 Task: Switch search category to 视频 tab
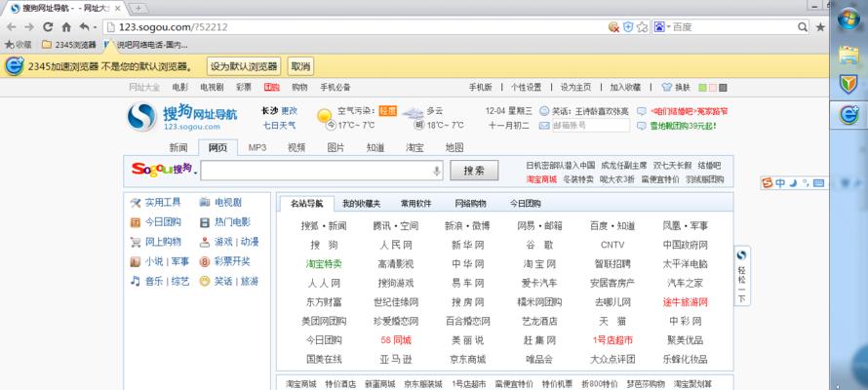(x=296, y=147)
